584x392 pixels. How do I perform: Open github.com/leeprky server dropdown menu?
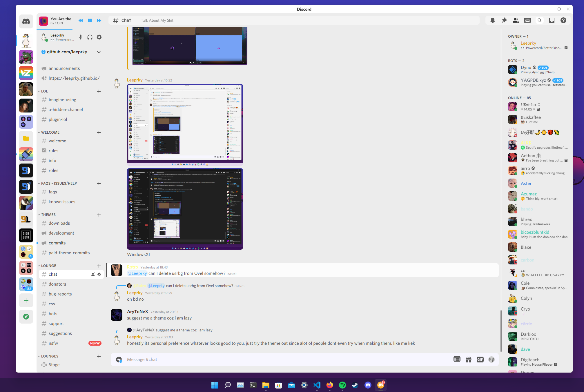[x=99, y=52]
